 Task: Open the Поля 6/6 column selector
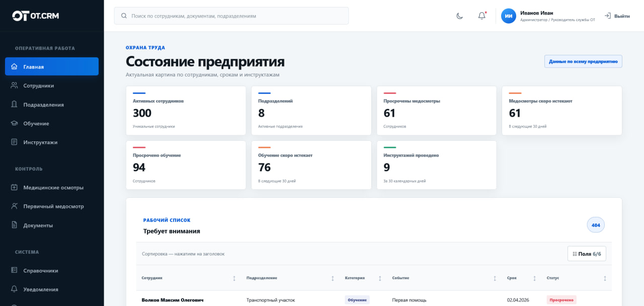pyautogui.click(x=587, y=254)
